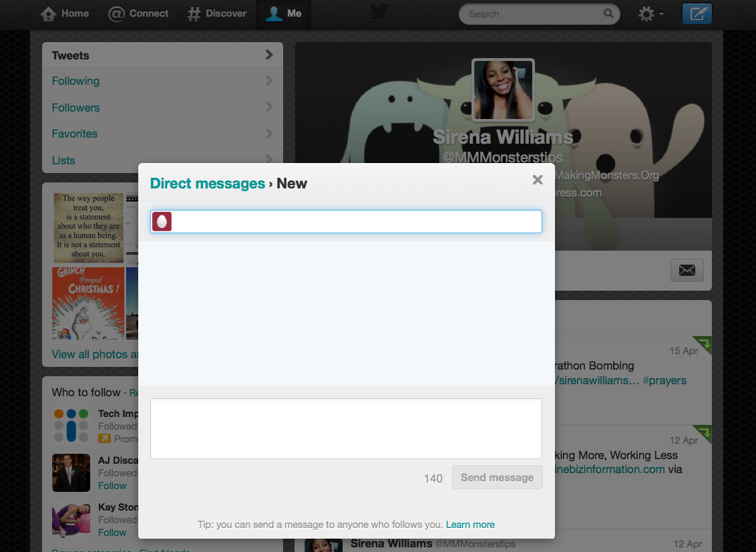Open the Followers list

click(162, 108)
